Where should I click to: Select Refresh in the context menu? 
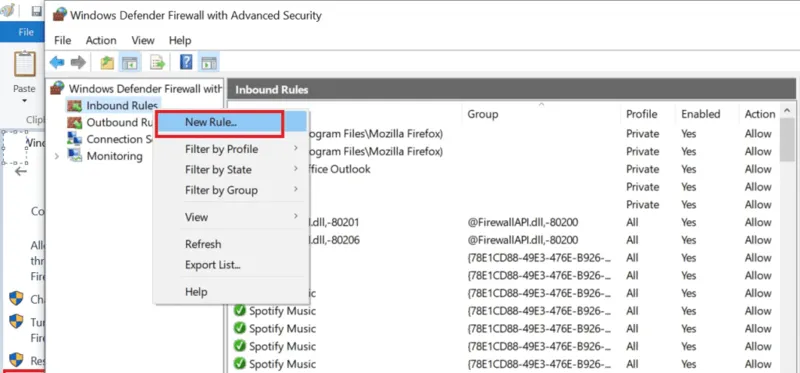coord(232,244)
